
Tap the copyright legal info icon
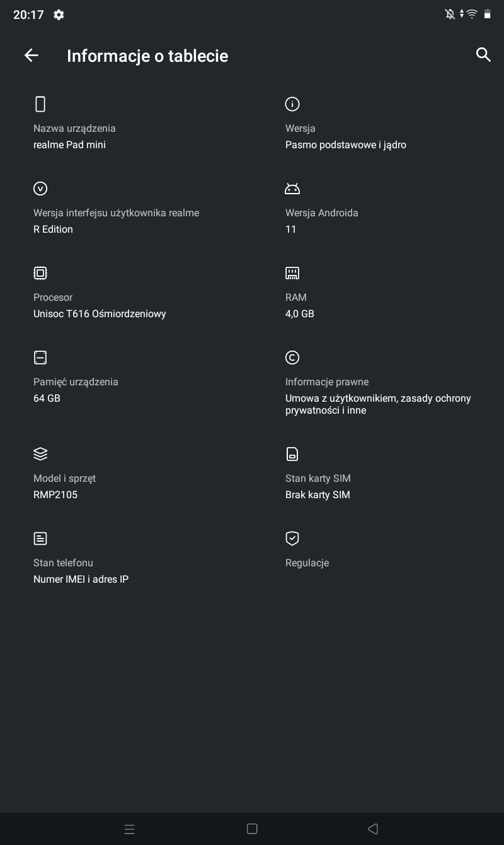(292, 358)
